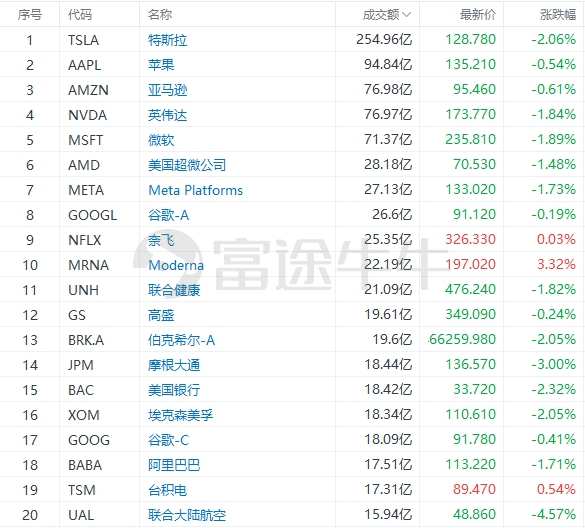
Task: Open the 联合健康 stock link
Action: coord(174,290)
